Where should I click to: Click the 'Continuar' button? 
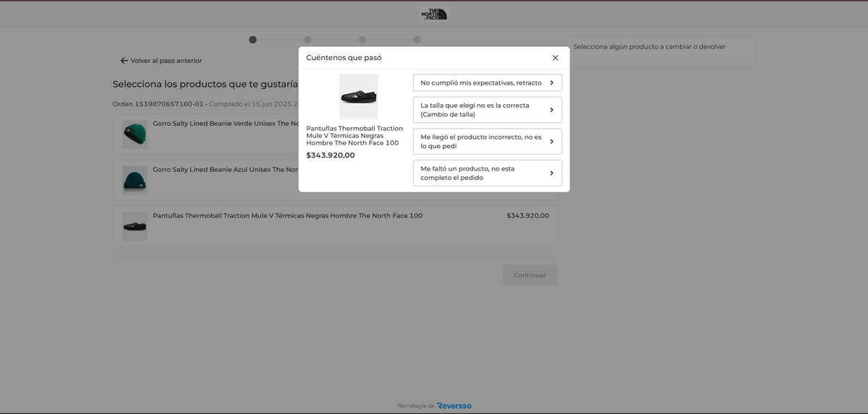tap(530, 275)
